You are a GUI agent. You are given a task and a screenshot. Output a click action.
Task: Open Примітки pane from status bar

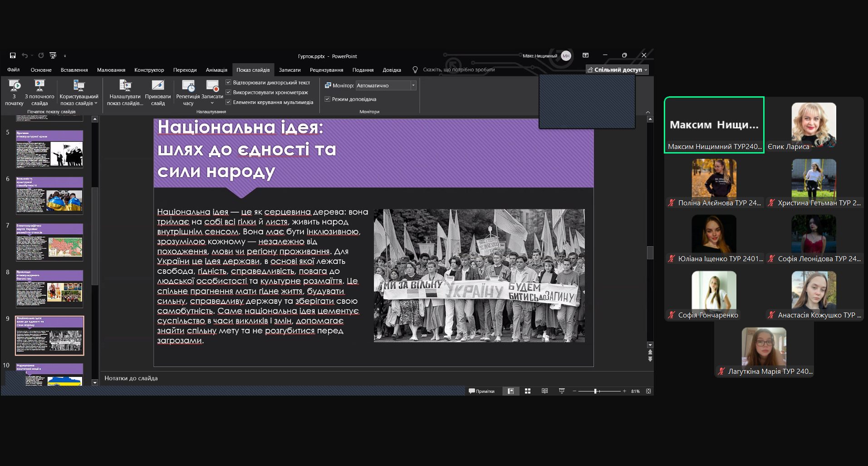coord(481,391)
